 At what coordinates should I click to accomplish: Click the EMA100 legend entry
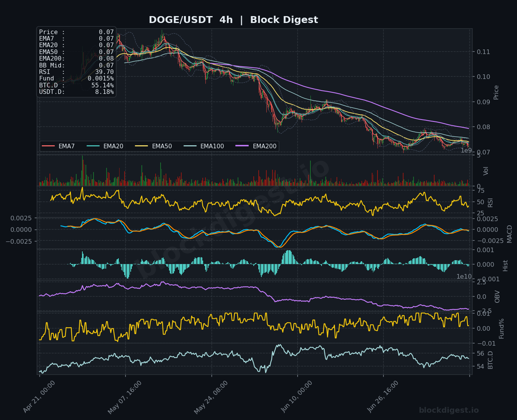(204, 146)
